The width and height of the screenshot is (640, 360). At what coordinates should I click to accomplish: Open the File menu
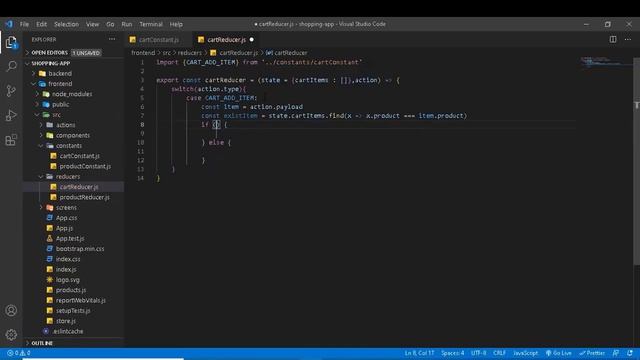pos(24,24)
